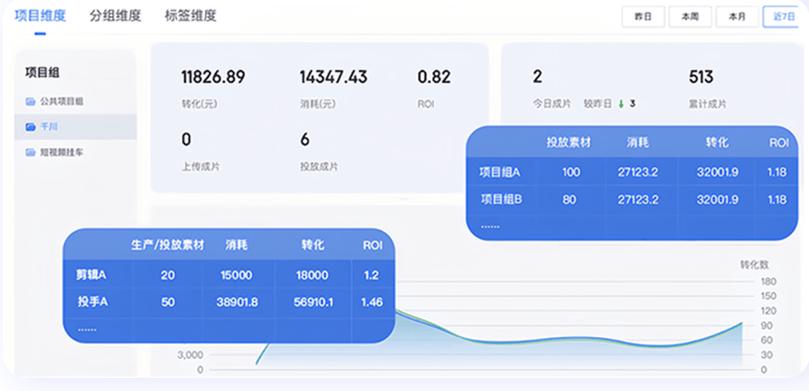Screen dimensions: 809x391
Task: Click the green down arrow beside 较昨日
Action: point(621,104)
